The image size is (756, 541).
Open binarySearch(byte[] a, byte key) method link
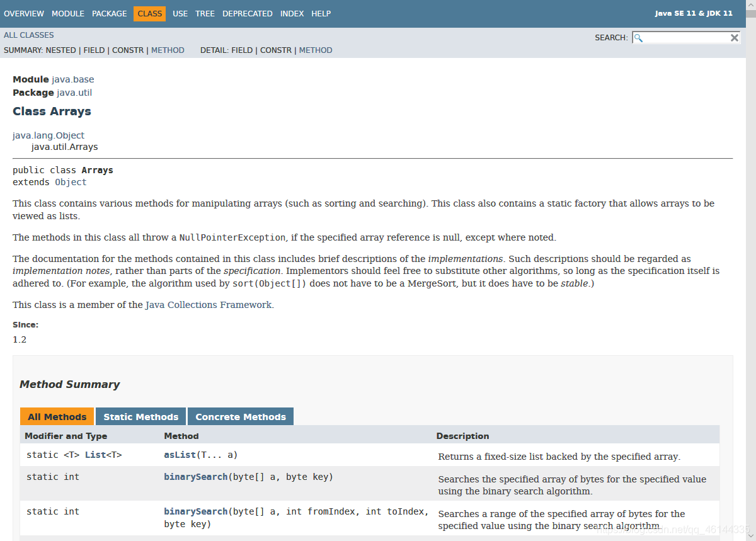[196, 477]
